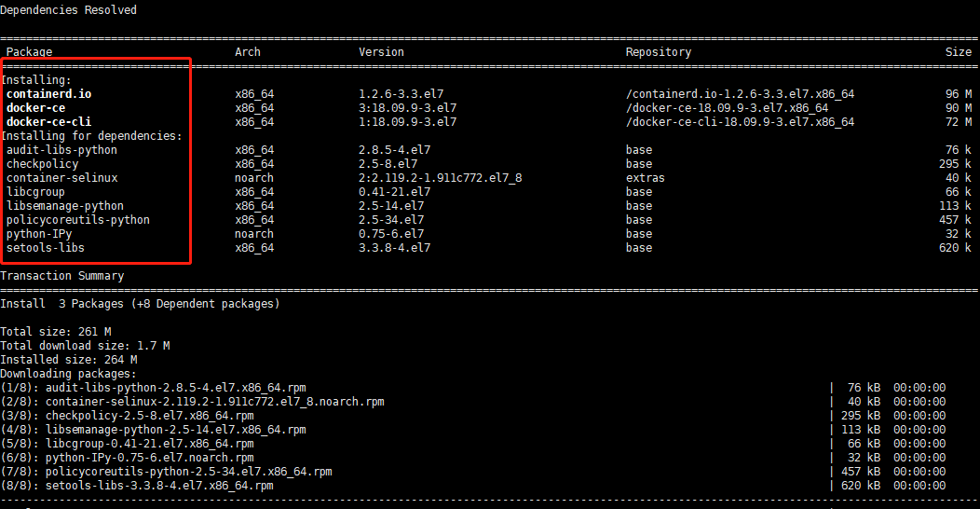Select package 'audit-libs-python' in table
This screenshot has width=980, height=509.
point(61,150)
